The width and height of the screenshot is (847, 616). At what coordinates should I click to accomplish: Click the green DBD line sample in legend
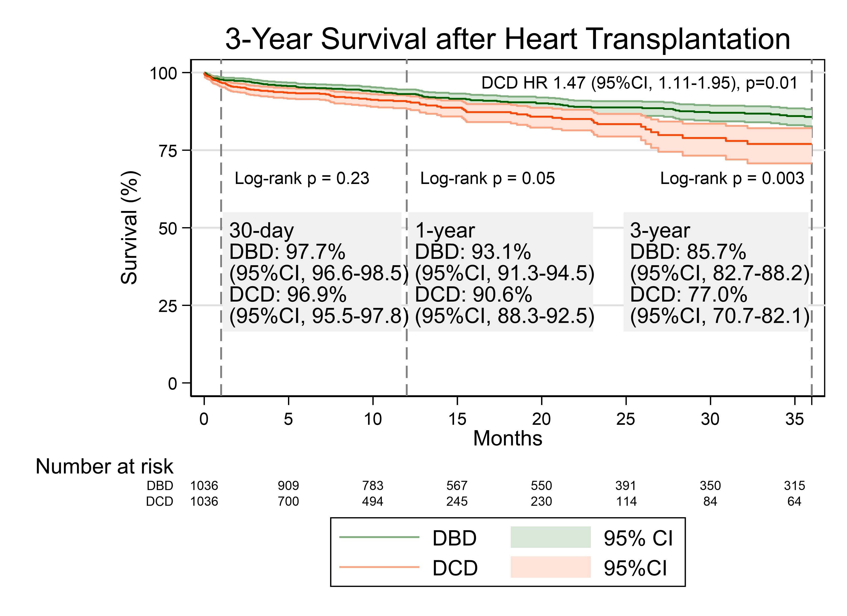tap(379, 537)
